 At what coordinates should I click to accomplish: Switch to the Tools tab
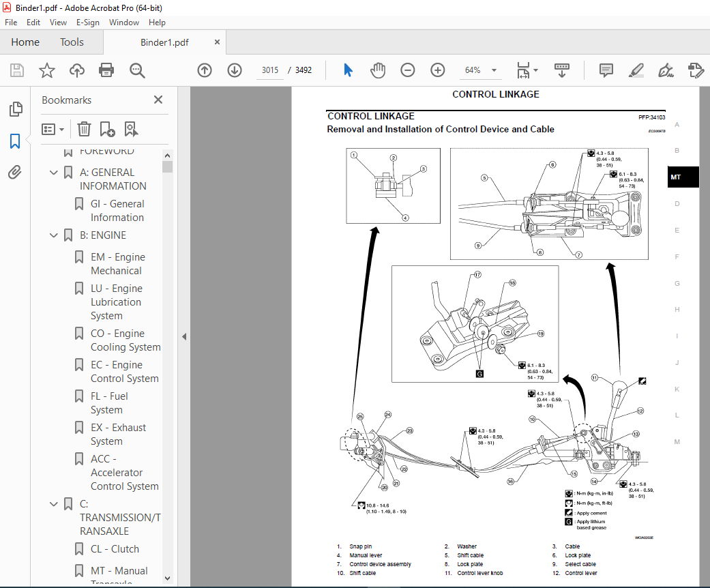[x=72, y=42]
